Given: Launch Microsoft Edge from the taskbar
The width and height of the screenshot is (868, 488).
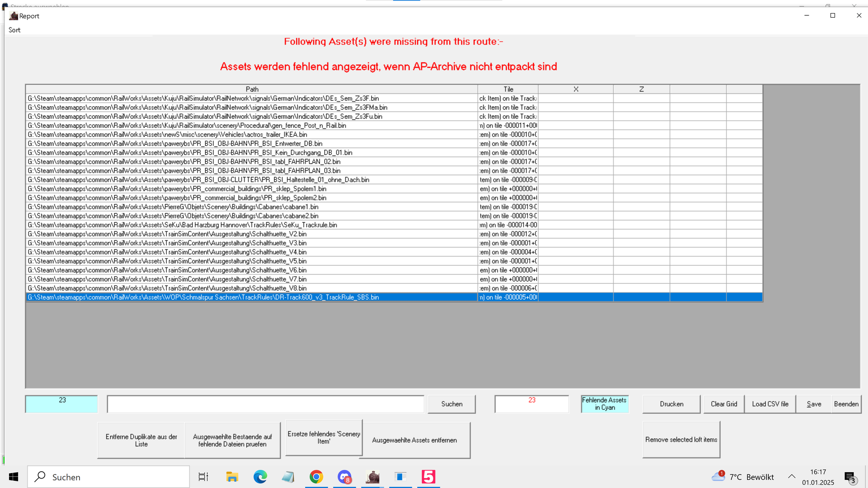Looking at the screenshot, I should pyautogui.click(x=260, y=477).
